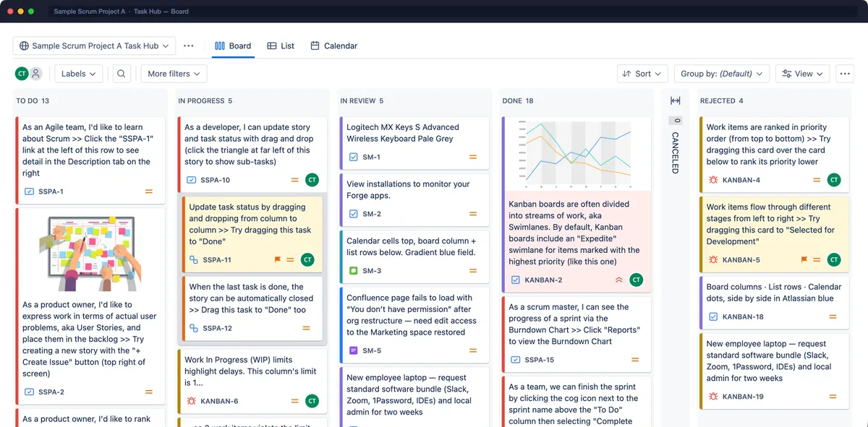Viewport: 868px width, 427px height.
Task: Click the task type icon on SSPA-15
Action: [516, 359]
